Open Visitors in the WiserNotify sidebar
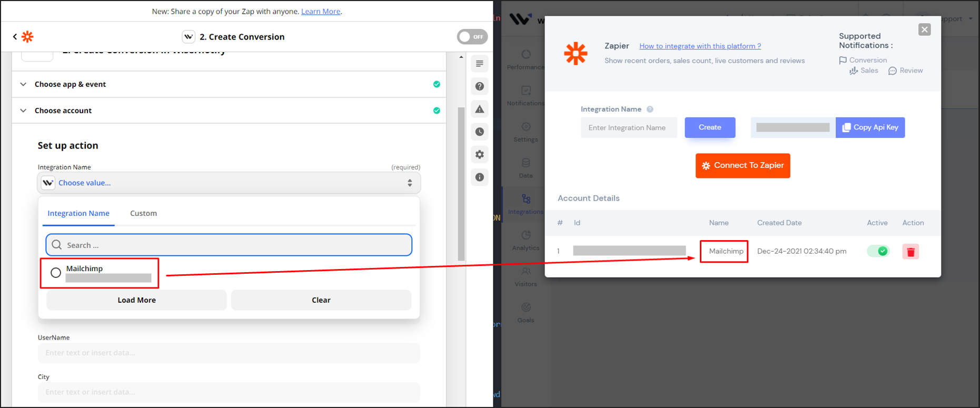This screenshot has width=980, height=408. (526, 276)
